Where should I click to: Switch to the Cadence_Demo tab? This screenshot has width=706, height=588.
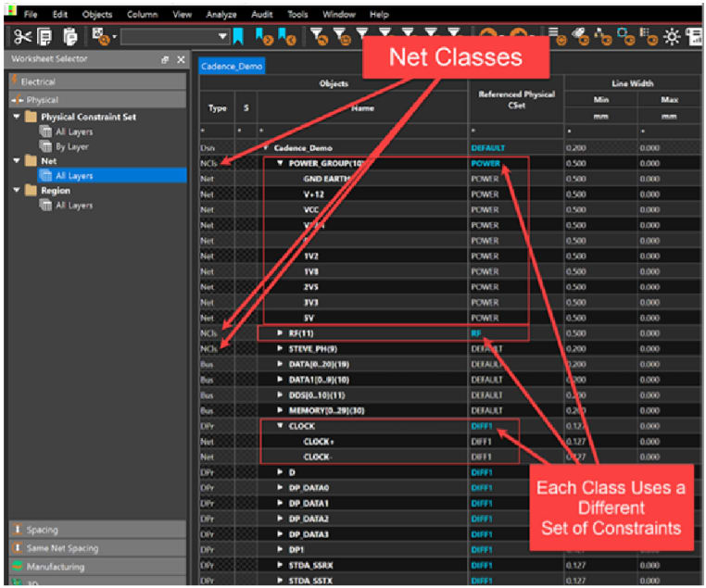point(232,66)
